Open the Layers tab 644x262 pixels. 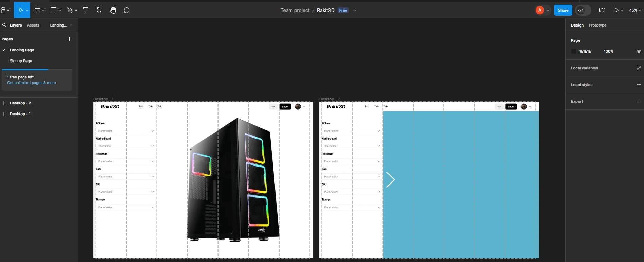coord(16,25)
